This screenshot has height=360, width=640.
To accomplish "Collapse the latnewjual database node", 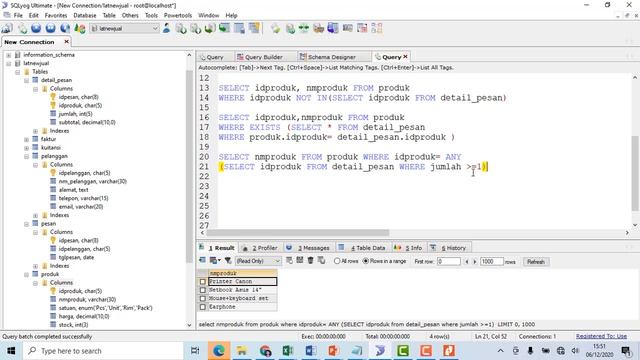I will point(9,63).
